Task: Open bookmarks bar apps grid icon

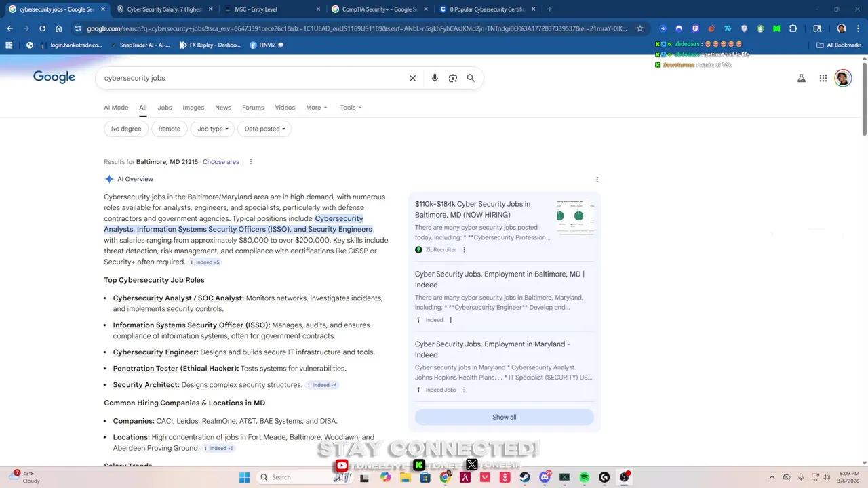Action: [x=9, y=45]
